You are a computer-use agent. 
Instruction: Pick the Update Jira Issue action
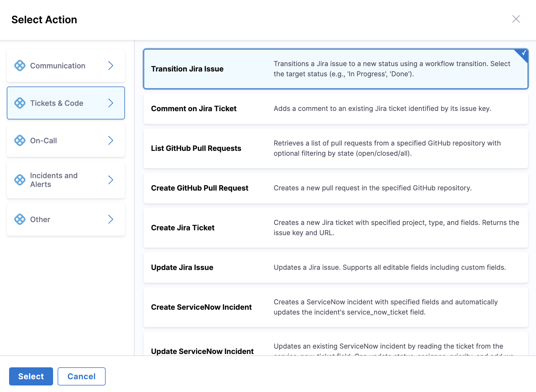point(336,267)
